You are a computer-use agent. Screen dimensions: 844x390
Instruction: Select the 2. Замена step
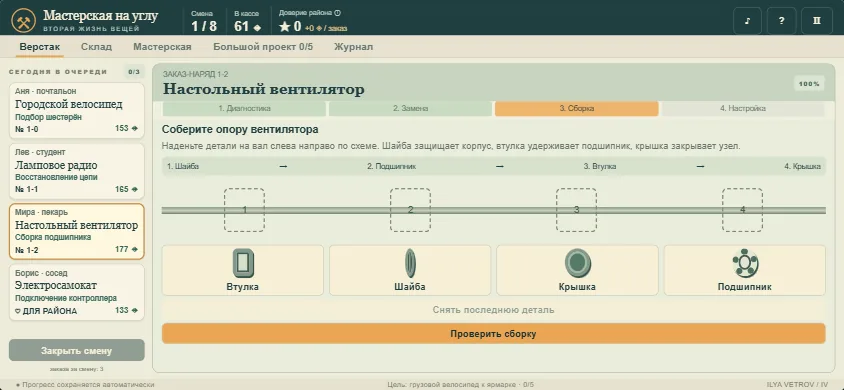[410, 109]
